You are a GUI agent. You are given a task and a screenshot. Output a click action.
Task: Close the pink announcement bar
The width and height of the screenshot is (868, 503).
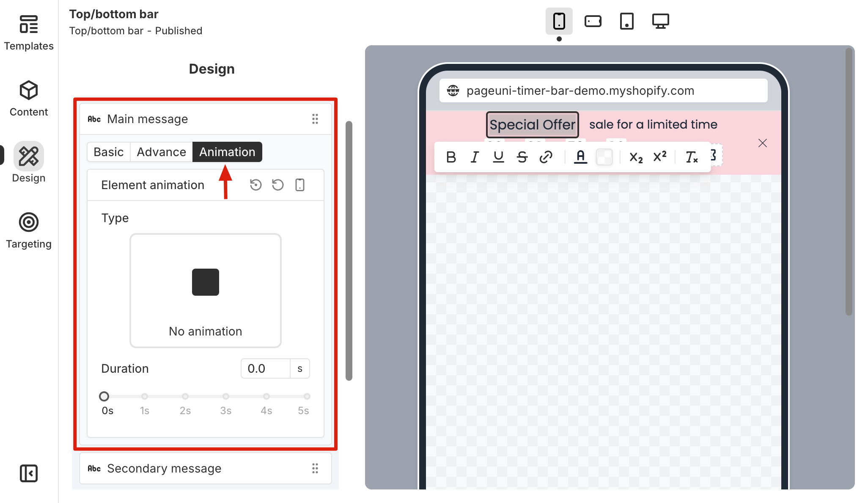point(763,143)
